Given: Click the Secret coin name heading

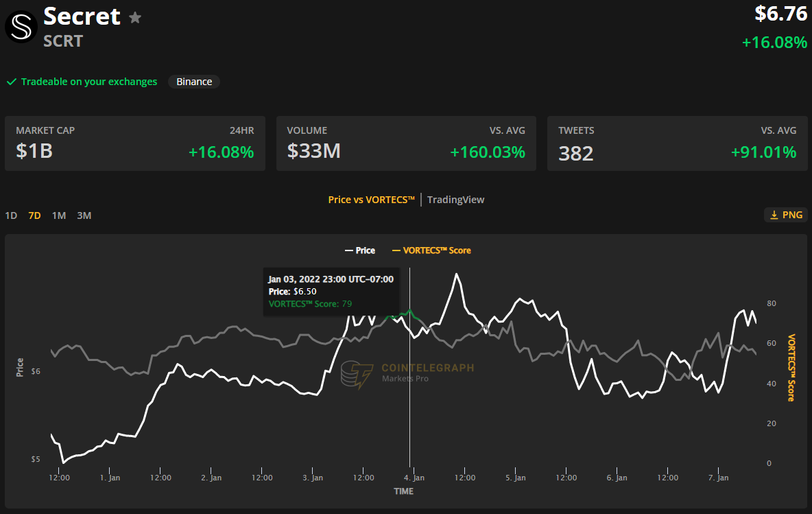Looking at the screenshot, I should (82, 16).
